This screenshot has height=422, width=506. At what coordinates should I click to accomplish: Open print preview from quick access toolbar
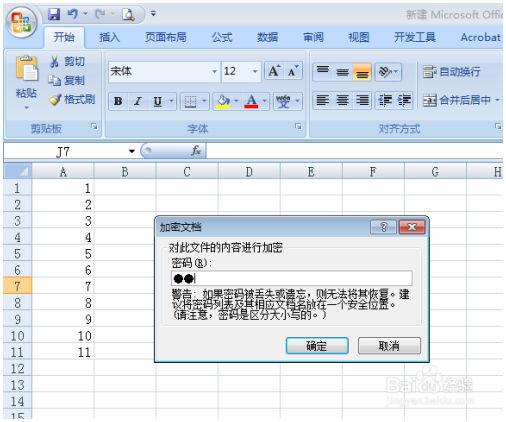pos(128,15)
